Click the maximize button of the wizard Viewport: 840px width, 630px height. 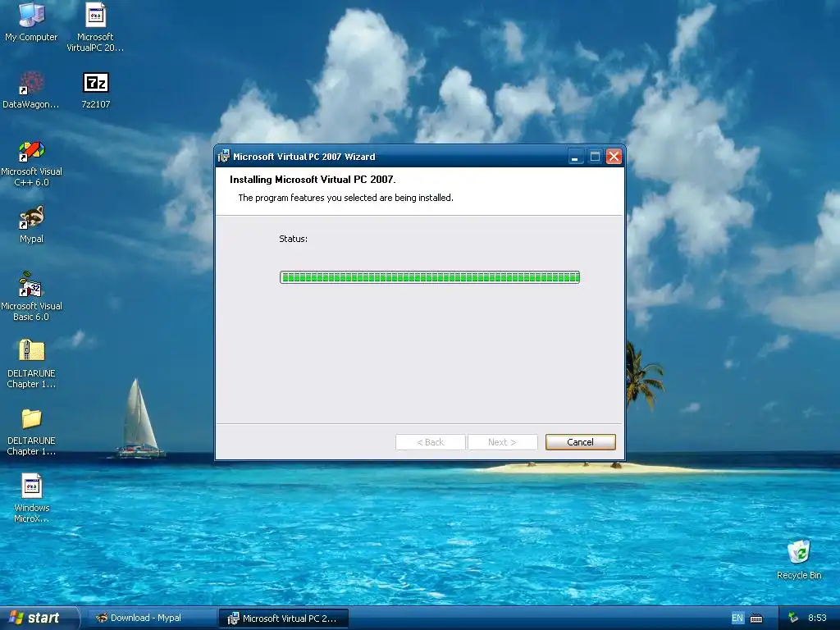[595, 157]
